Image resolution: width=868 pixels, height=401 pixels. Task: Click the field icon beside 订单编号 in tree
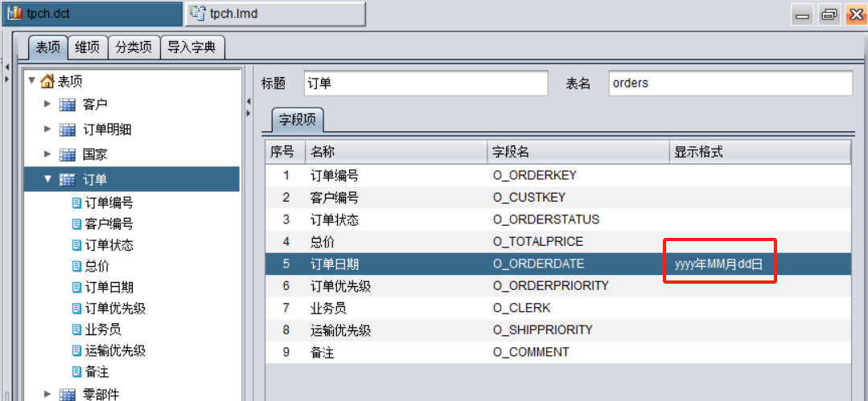[77, 203]
